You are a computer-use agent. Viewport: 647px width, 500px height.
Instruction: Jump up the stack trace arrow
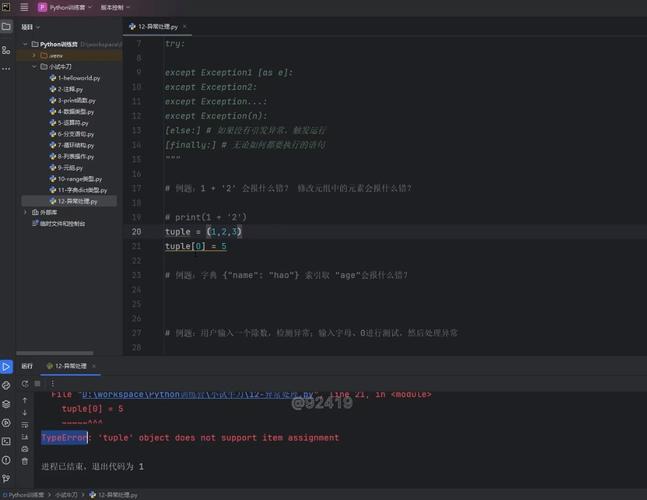coord(25,400)
